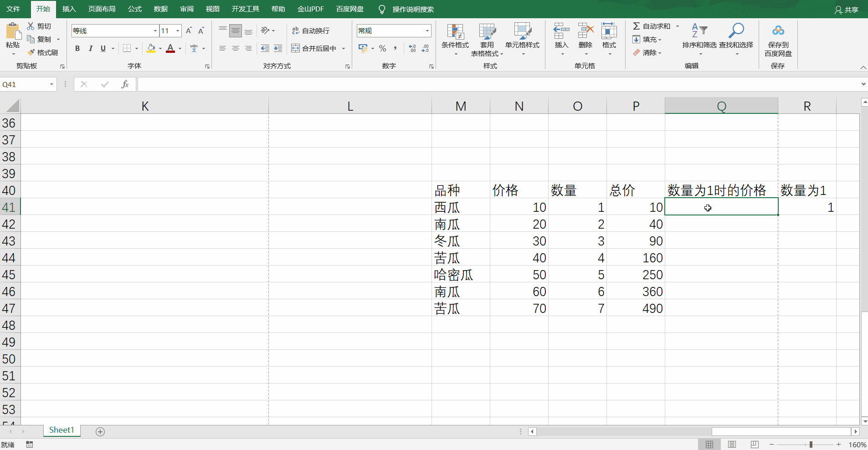Image resolution: width=868 pixels, height=450 pixels.
Task: Open the fill color dropdown arrow
Action: [x=160, y=48]
